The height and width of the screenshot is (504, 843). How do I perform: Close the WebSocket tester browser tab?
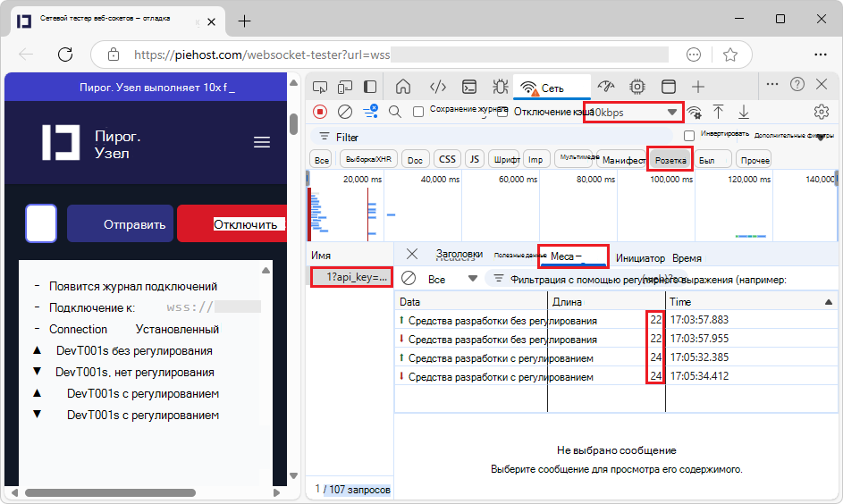pyautogui.click(x=211, y=22)
